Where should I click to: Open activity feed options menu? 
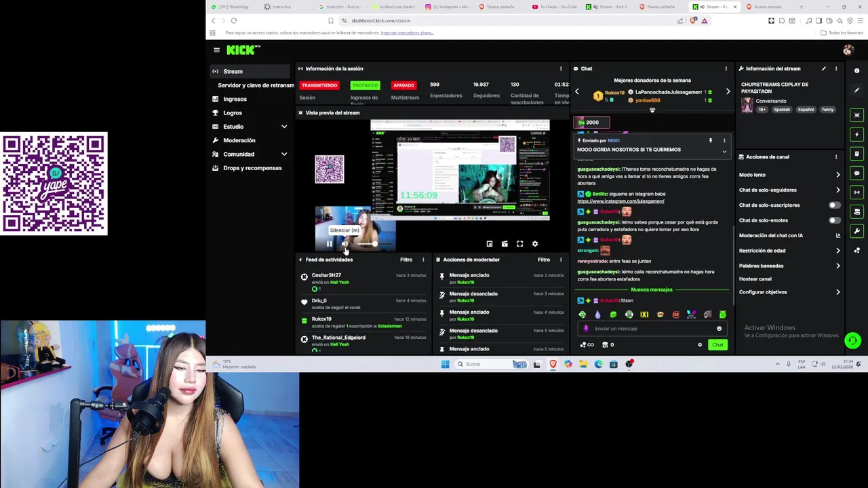coord(423,260)
